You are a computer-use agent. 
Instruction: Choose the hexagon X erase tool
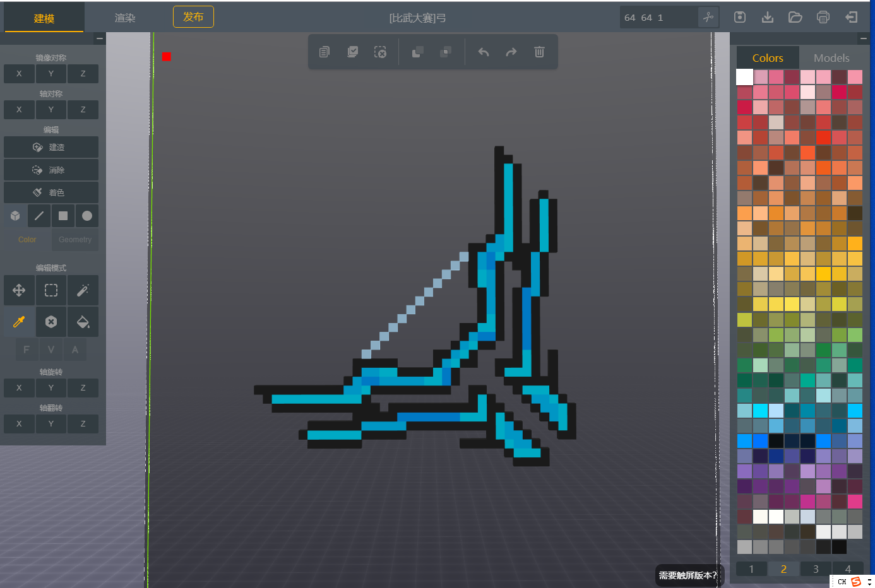point(51,322)
